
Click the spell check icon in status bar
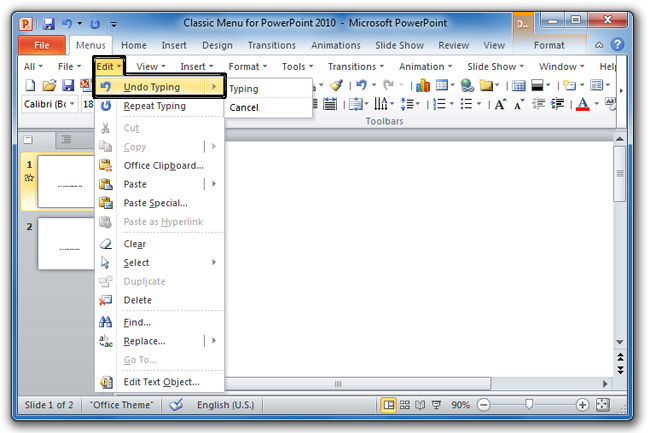[x=176, y=405]
